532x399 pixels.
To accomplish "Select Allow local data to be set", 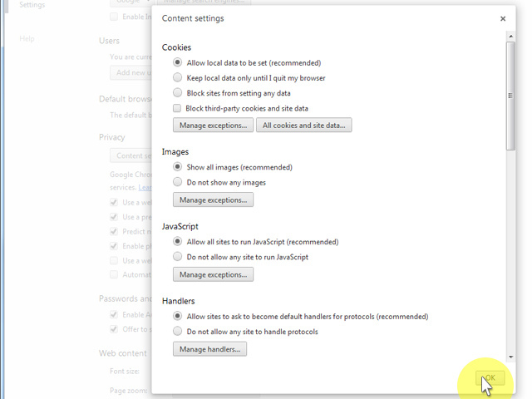I will click(x=178, y=63).
